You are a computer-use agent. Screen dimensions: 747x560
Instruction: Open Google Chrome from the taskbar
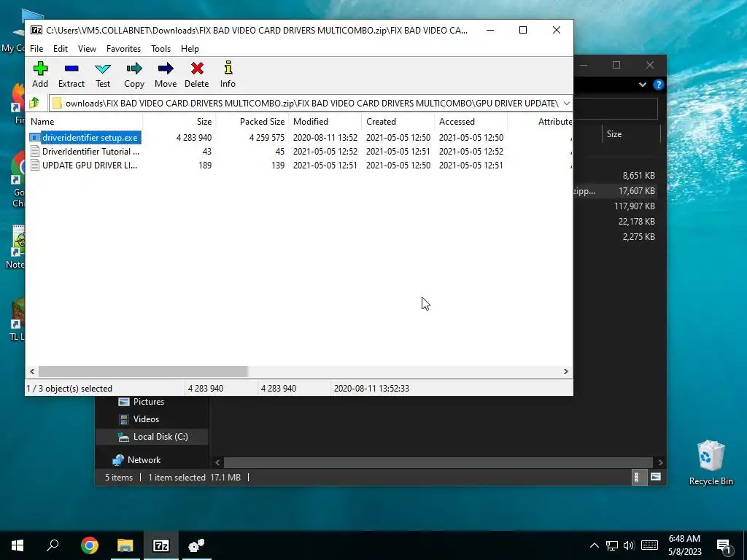point(90,545)
